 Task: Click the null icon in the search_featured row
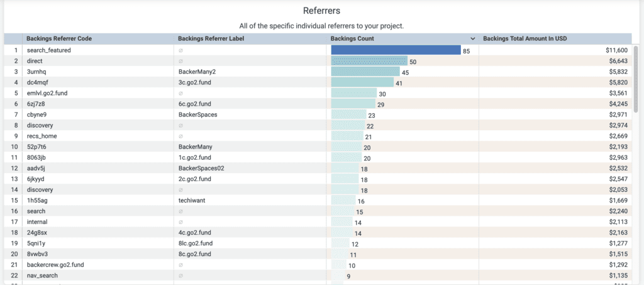181,50
